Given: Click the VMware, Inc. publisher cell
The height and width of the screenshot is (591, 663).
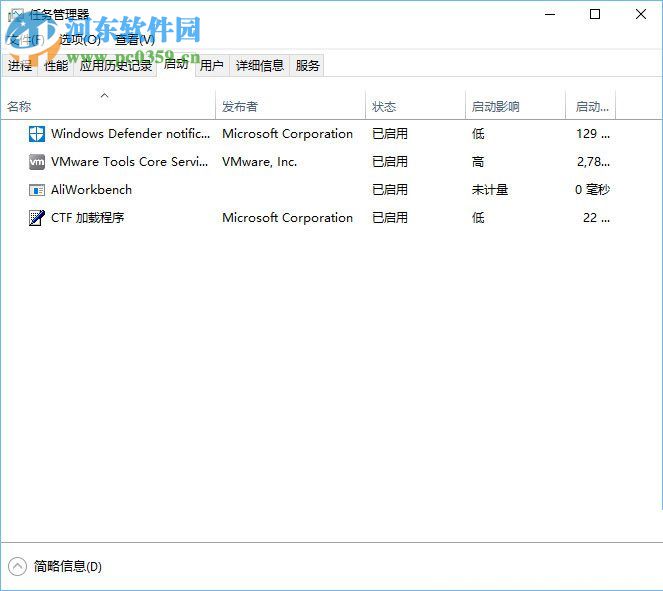Looking at the screenshot, I should pyautogui.click(x=260, y=162).
